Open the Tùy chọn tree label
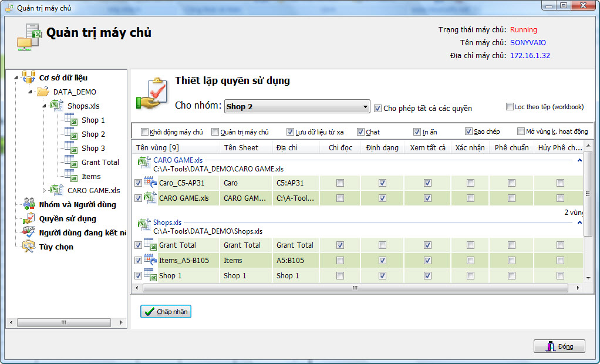Screen dimensions: 600x364 56,247
